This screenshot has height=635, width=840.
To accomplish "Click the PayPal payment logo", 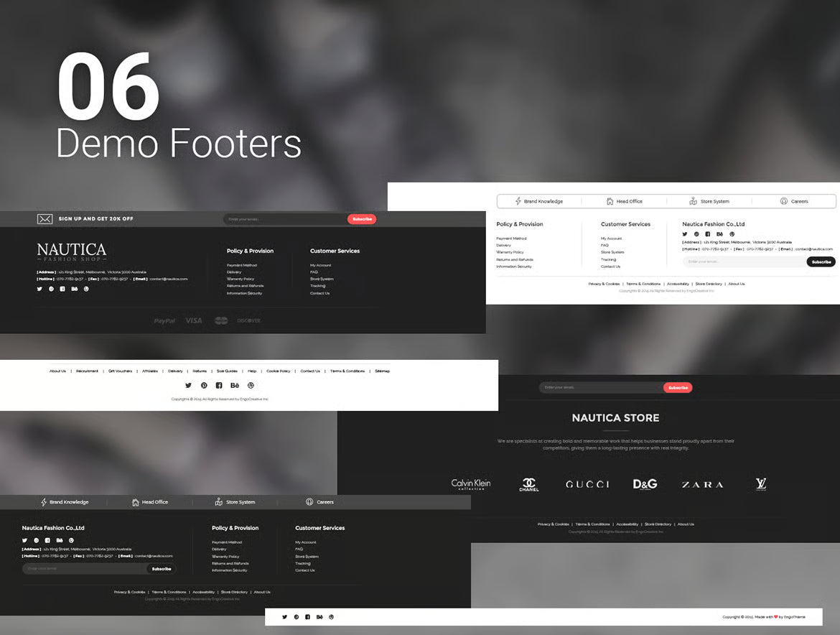I will coord(164,320).
